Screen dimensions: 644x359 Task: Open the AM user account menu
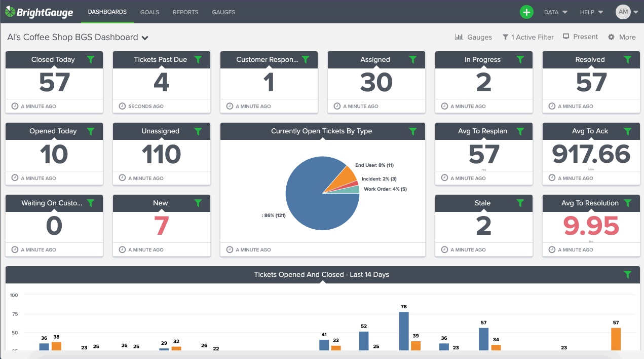pyautogui.click(x=627, y=12)
